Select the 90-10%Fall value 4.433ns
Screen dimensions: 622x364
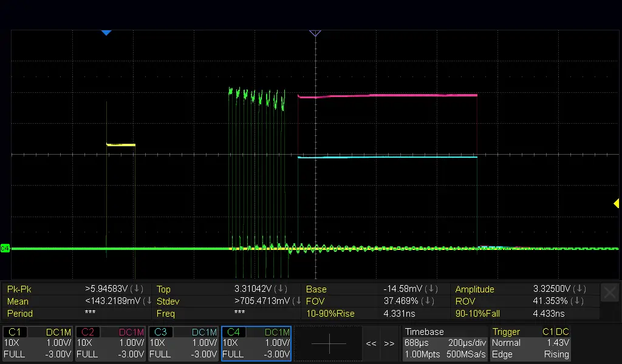(x=549, y=313)
